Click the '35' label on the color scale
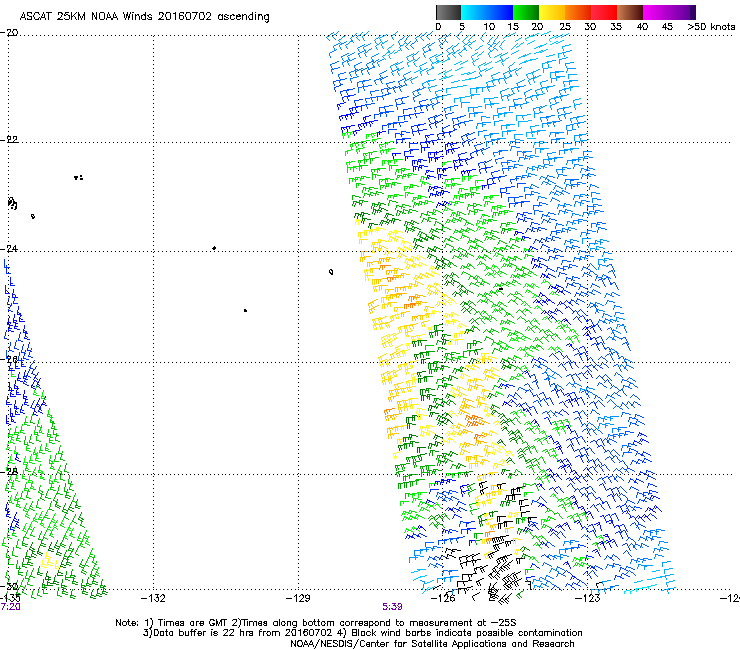The height and width of the screenshot is (650, 740). pyautogui.click(x=616, y=27)
